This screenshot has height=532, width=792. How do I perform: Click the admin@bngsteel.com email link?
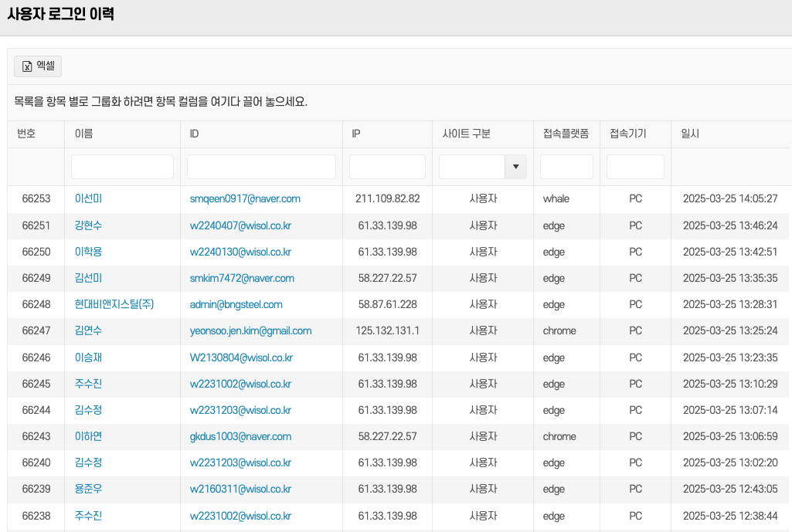tap(236, 305)
